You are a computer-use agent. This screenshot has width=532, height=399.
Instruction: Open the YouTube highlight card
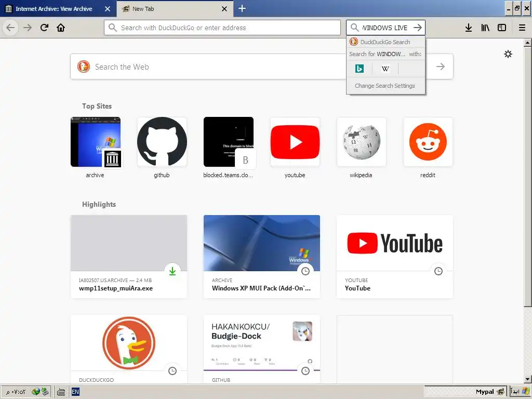click(395, 257)
